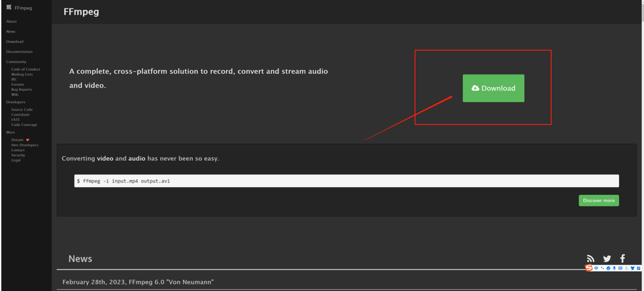Select Community section in the sidebar
Image resolution: width=644 pixels, height=291 pixels.
click(16, 61)
